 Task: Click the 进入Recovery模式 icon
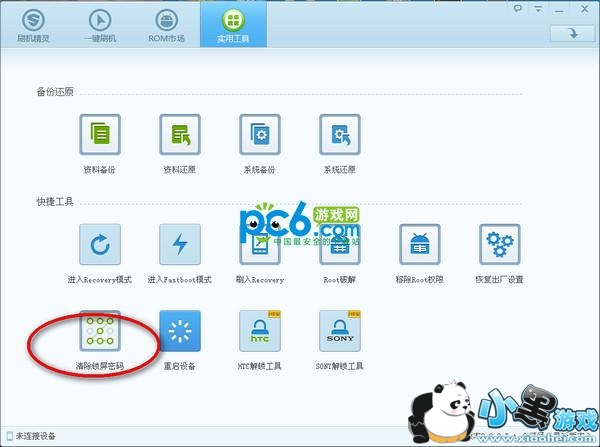(x=100, y=244)
